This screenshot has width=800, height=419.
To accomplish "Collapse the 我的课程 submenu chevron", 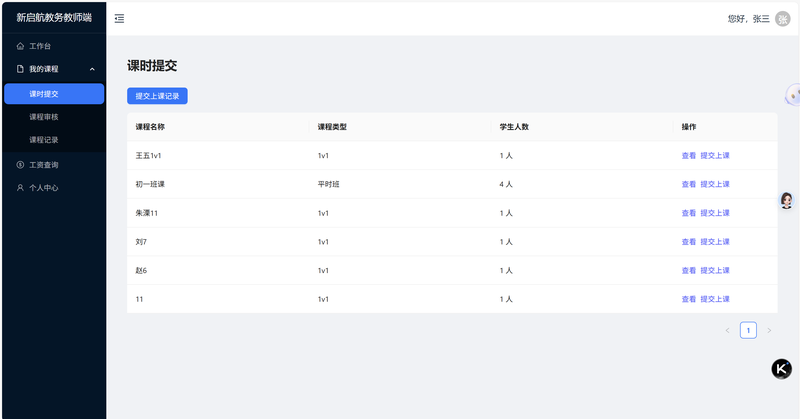I will point(92,69).
